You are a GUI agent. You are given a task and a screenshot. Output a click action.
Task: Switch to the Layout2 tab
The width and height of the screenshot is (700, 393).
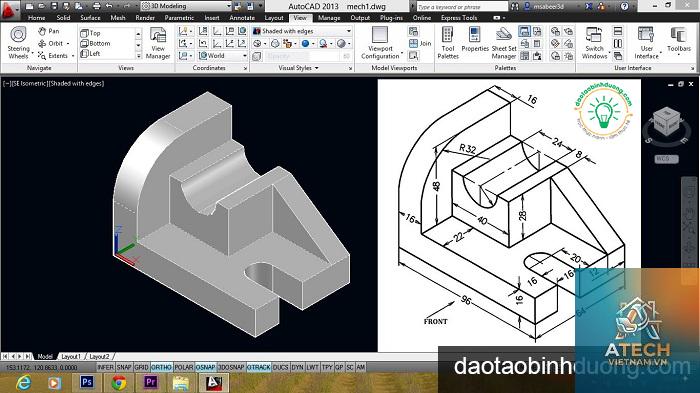tap(99, 356)
